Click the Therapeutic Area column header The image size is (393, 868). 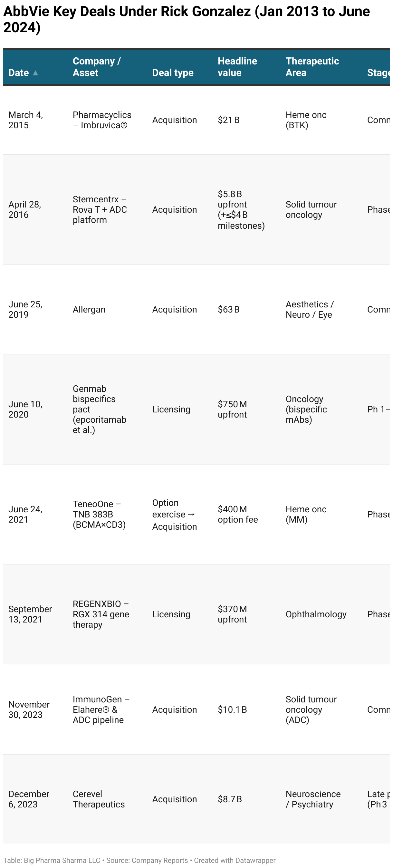pyautogui.click(x=312, y=67)
